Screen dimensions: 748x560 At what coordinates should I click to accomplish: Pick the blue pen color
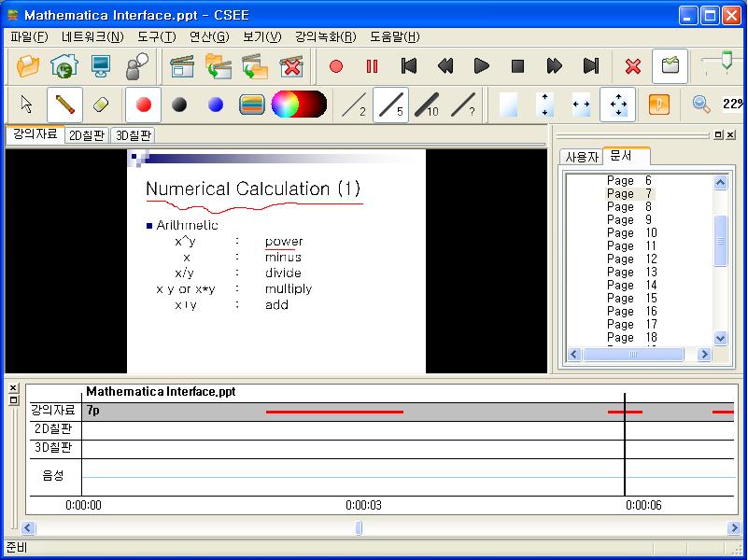point(216,105)
